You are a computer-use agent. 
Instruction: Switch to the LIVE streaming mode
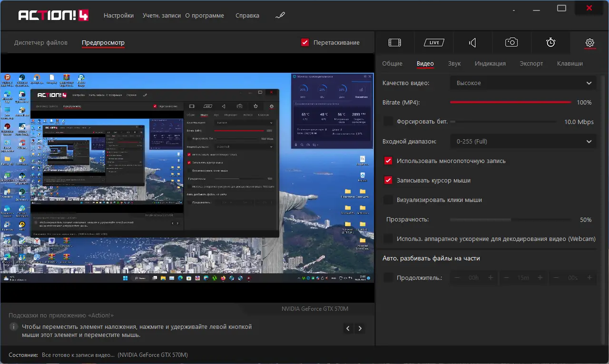click(433, 43)
